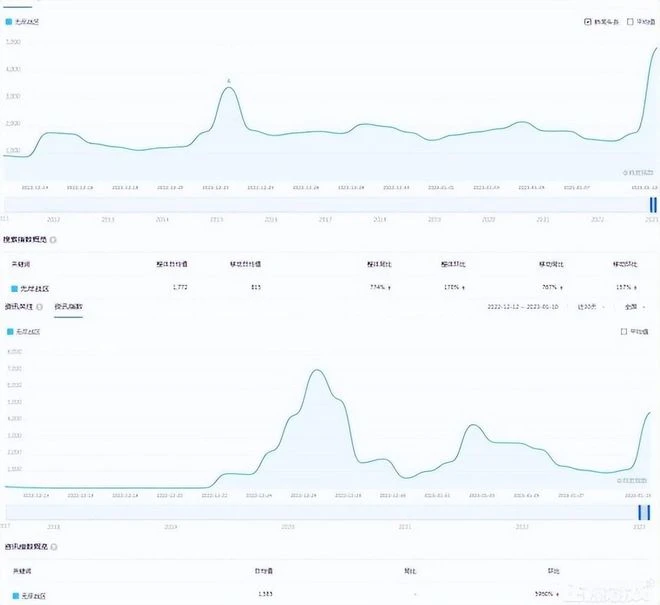Click the up arrow beside 774% 整体同比

coord(388,288)
